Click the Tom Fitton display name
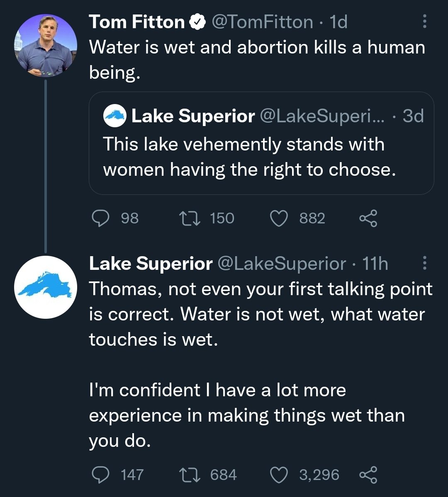 (136, 22)
